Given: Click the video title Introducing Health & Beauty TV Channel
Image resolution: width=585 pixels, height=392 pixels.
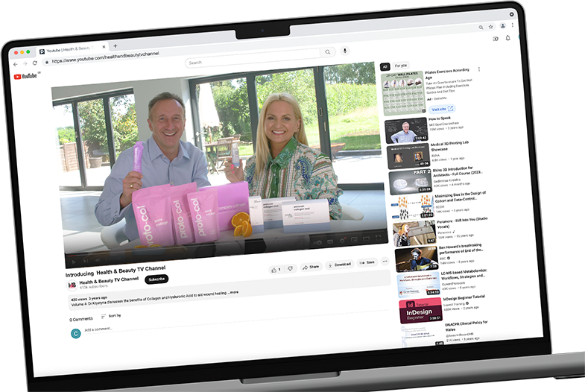Looking at the screenshot, I should [116, 271].
